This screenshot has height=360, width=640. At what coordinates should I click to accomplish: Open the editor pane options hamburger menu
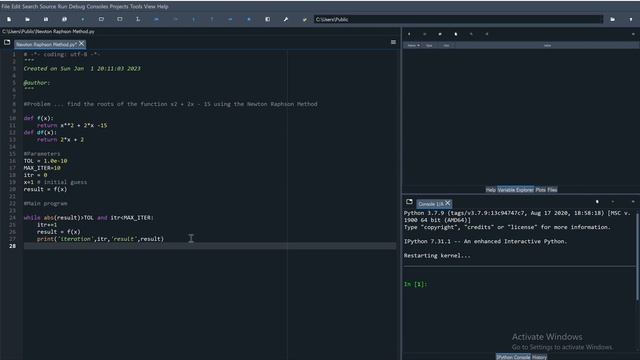(393, 42)
